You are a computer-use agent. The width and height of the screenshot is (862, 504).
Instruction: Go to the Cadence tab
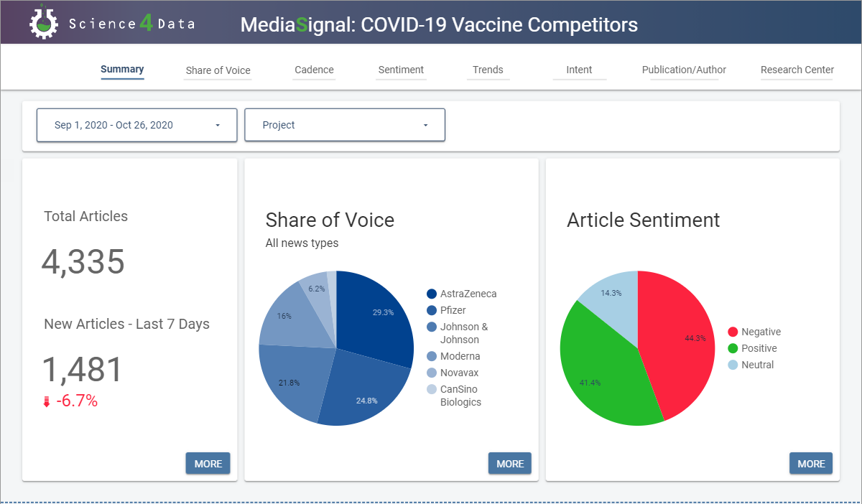pyautogui.click(x=314, y=70)
